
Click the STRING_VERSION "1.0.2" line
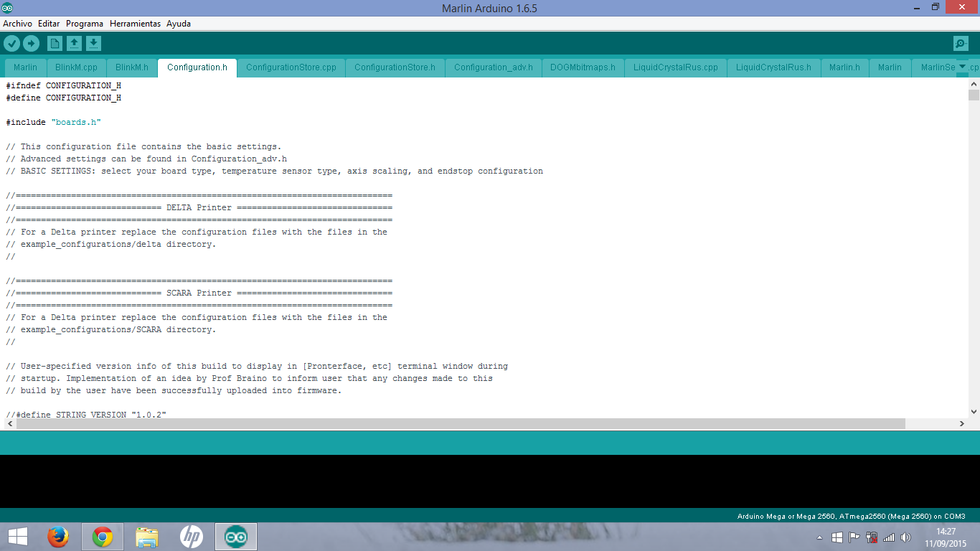[87, 415]
